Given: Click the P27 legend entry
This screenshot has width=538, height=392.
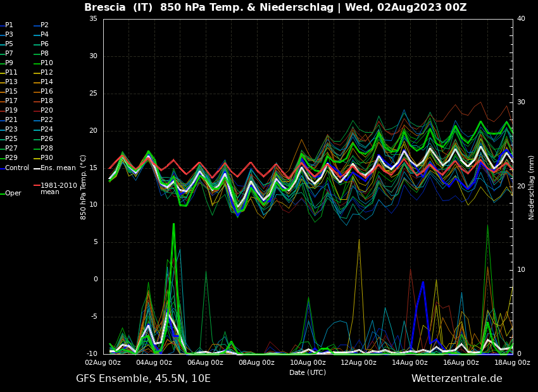Looking at the screenshot, I should [x=9, y=149].
